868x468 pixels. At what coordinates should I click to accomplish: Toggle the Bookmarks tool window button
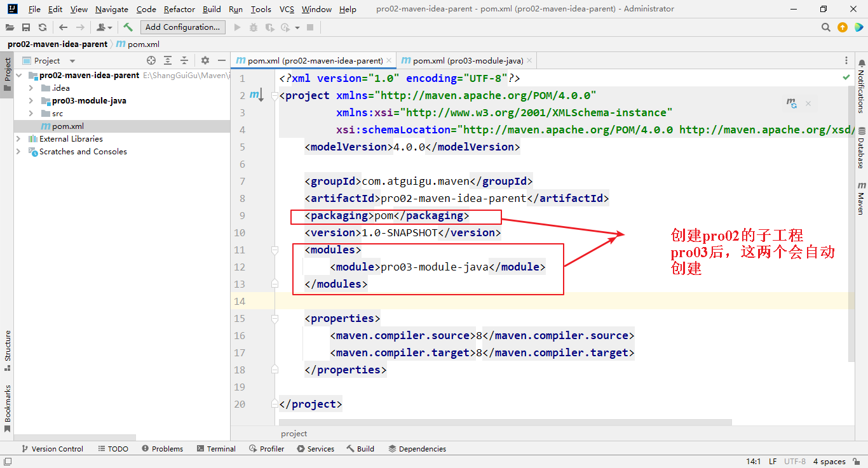(7, 408)
